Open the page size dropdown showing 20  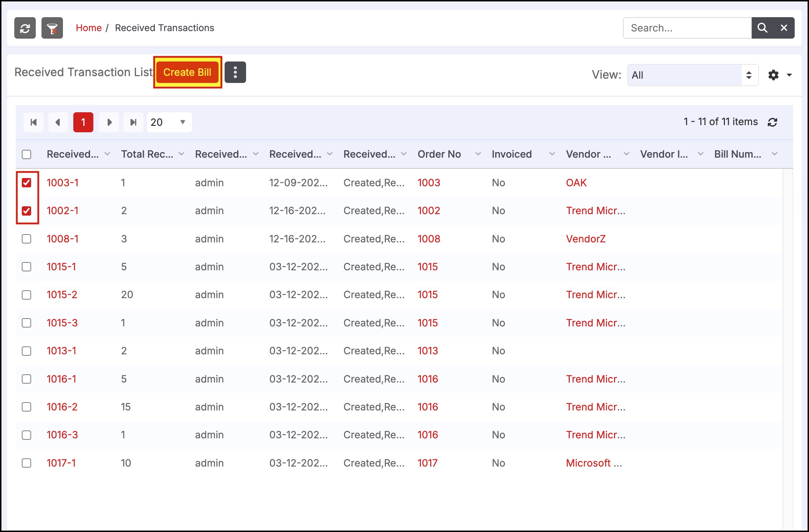(169, 122)
